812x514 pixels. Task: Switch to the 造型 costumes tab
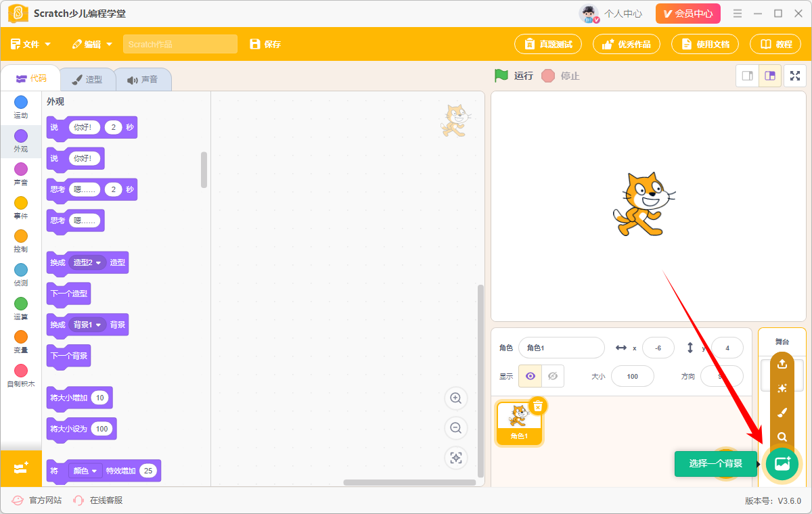coord(87,79)
